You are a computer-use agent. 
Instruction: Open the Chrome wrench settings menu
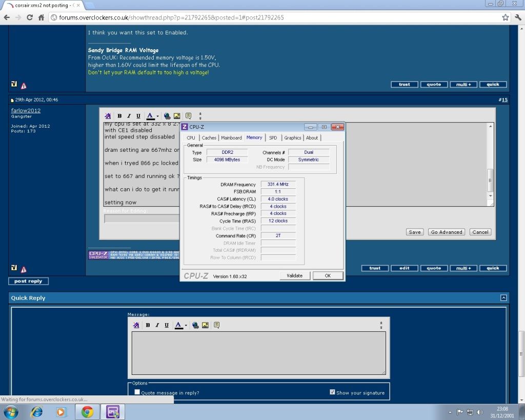coord(518,17)
